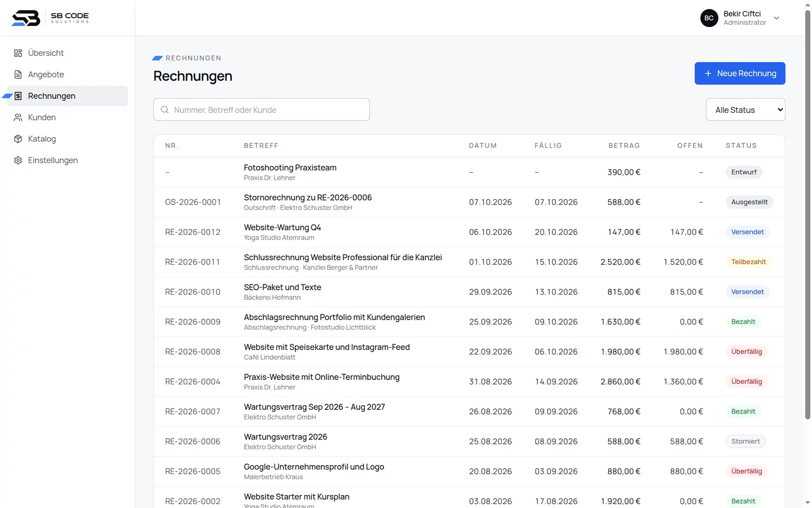Click invoice number RE-2026-0011
The height and width of the screenshot is (508, 812).
pyautogui.click(x=193, y=262)
